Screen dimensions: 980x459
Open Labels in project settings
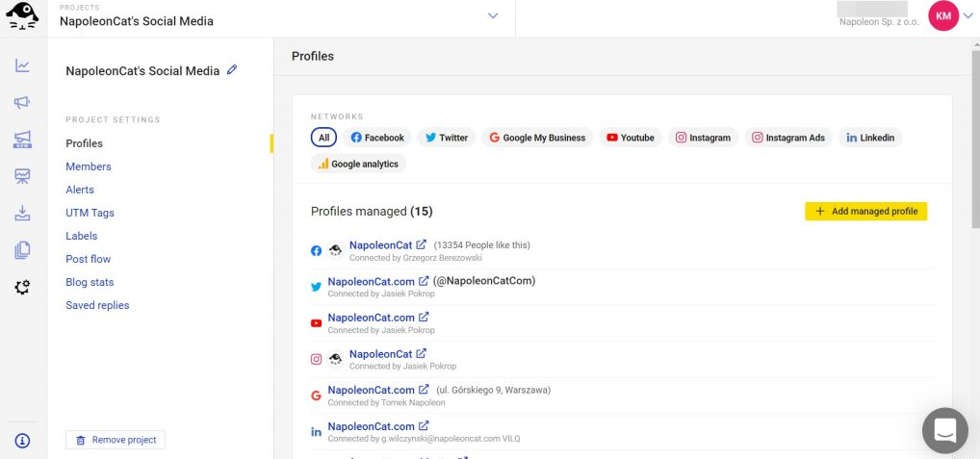pos(81,236)
